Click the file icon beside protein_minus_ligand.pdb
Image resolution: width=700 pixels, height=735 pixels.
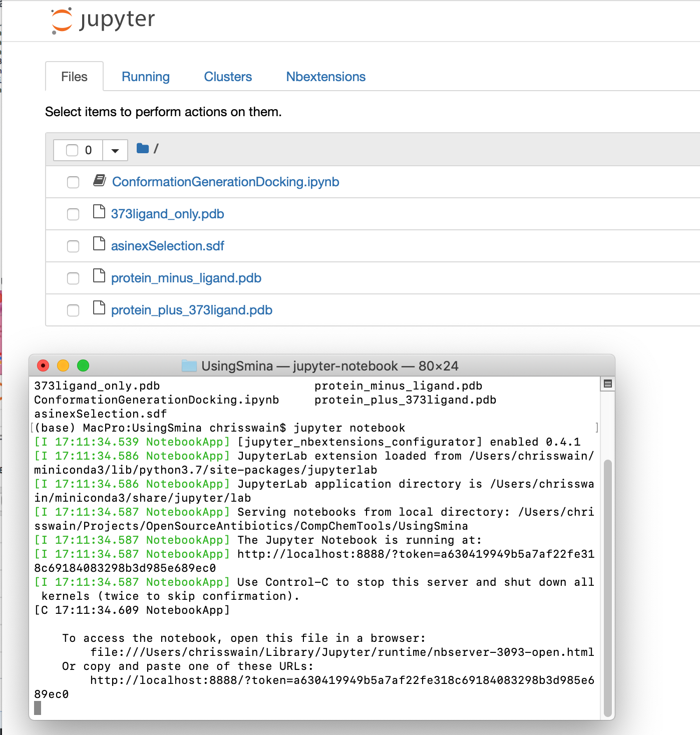(99, 276)
